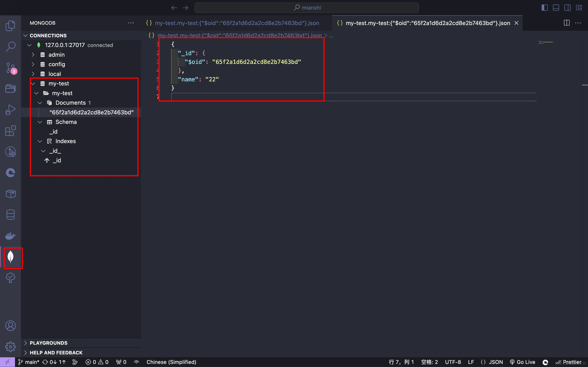Switch to the first my-test json tab
Viewport: 588px width, 367px height.
[x=237, y=23]
